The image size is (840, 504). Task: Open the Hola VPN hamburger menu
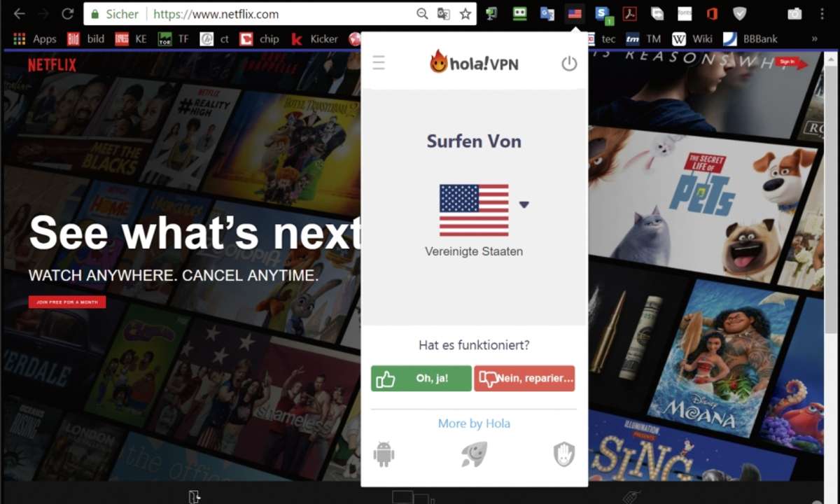coord(379,64)
